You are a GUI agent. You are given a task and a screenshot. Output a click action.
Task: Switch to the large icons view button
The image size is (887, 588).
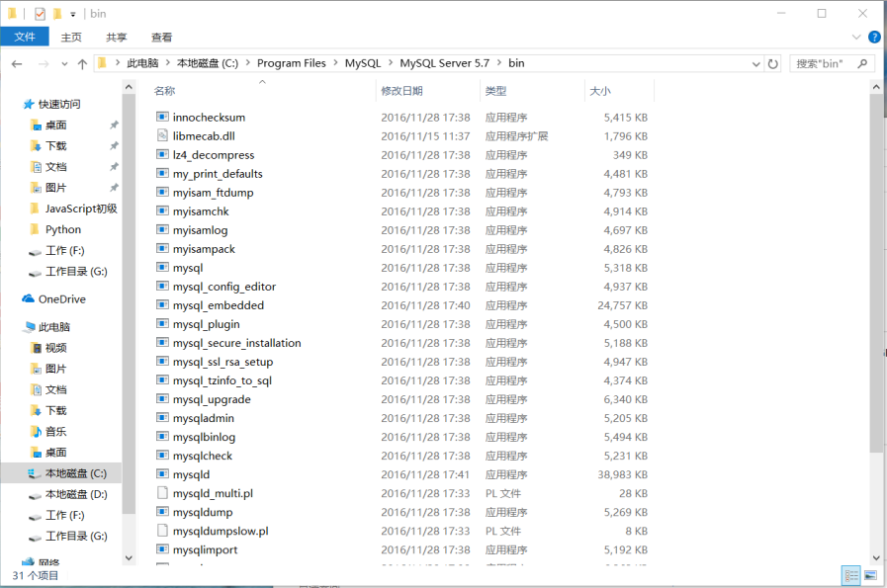coord(870,574)
